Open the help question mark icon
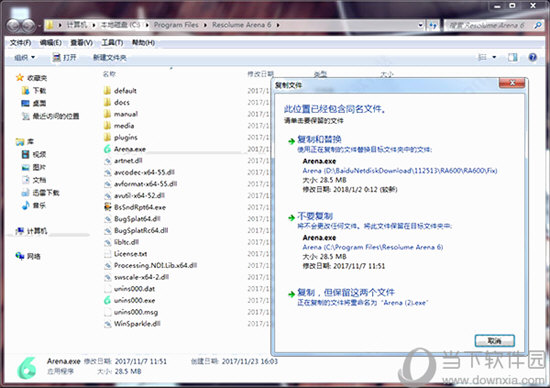 pyautogui.click(x=532, y=57)
